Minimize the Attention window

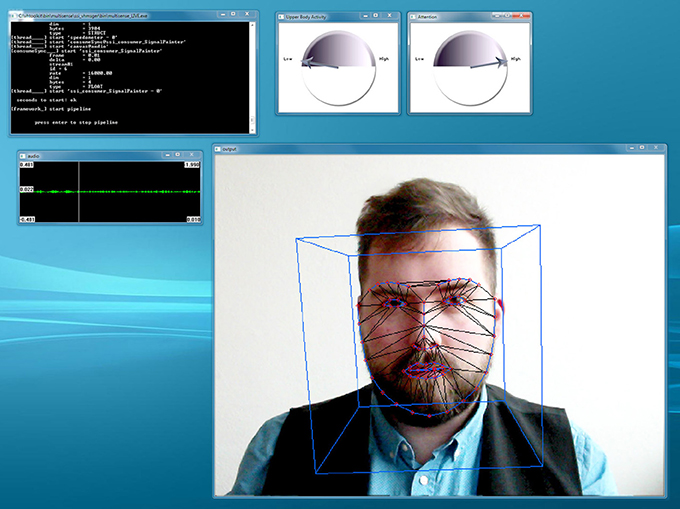[497, 16]
